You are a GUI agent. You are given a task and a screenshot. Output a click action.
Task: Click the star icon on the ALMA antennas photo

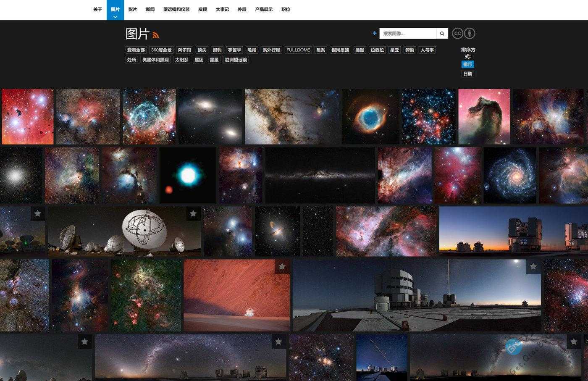[193, 213]
